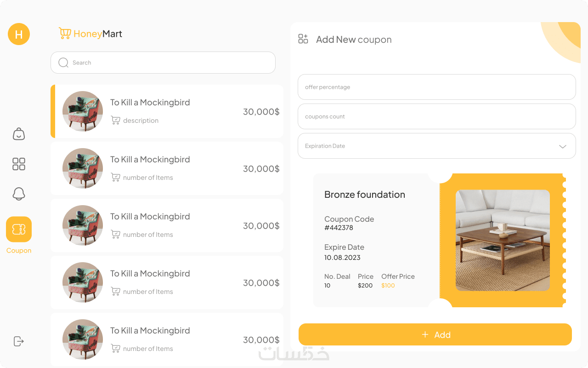The image size is (588, 368).
Task: Open notifications bell icon
Action: 19,194
